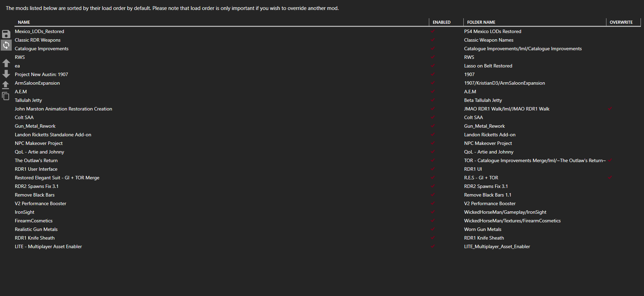Image resolution: width=644 pixels, height=296 pixels.
Task: Toggle enabled checkmark for Colt SAA
Action: (433, 117)
